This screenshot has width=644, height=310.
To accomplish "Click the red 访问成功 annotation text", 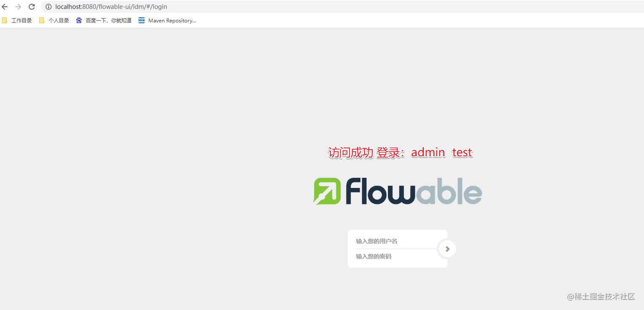I will click(350, 152).
